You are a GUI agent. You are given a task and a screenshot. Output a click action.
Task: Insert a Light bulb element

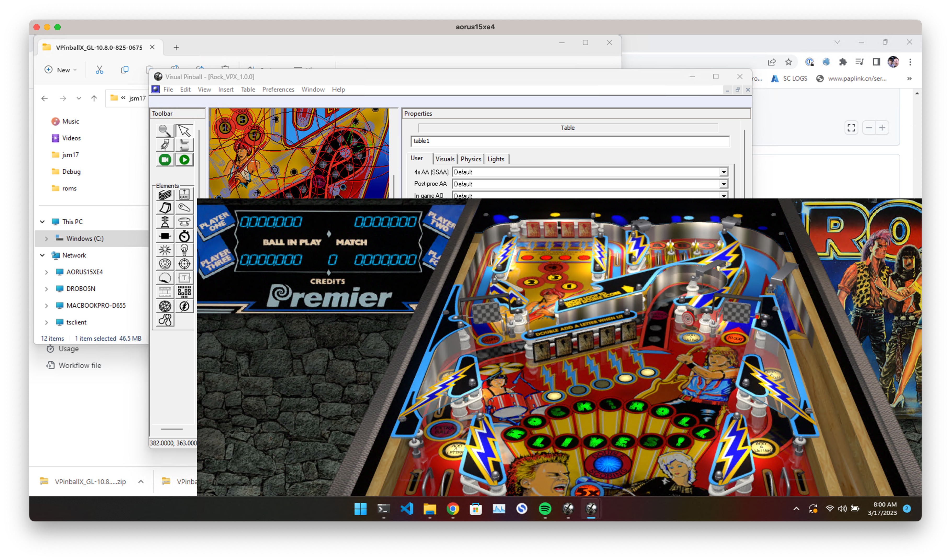[x=184, y=250]
